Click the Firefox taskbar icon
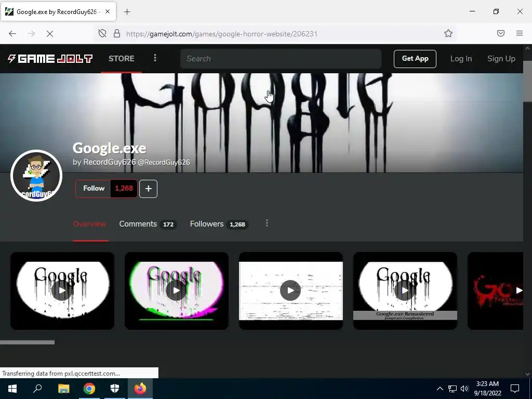The image size is (532, 399). pos(140,389)
